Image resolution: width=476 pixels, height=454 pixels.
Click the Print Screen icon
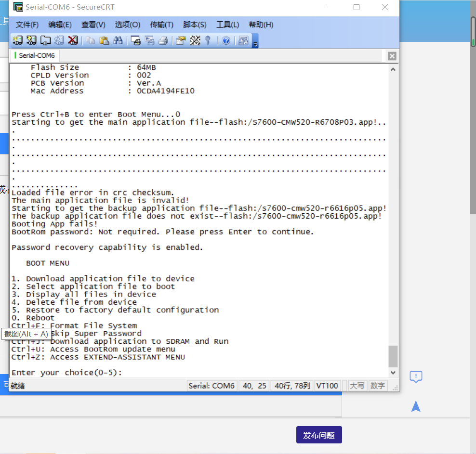coord(135,40)
